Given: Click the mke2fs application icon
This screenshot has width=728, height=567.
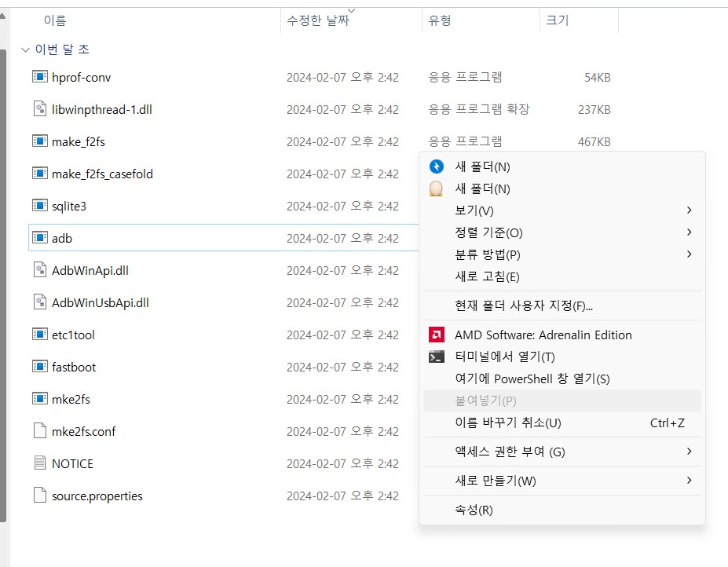Looking at the screenshot, I should (x=40, y=398).
